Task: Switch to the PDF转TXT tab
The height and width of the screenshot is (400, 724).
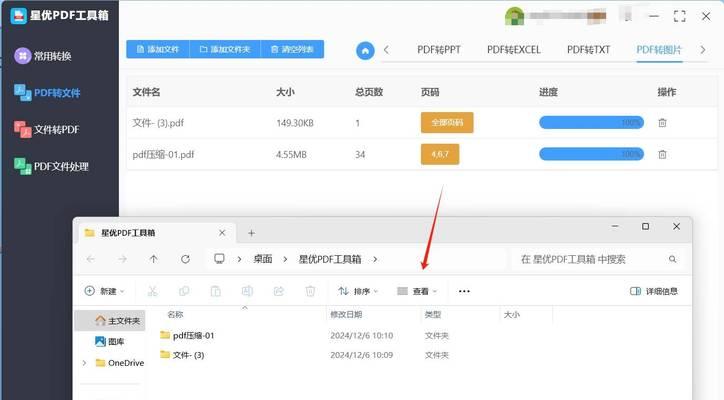Action: 588,49
